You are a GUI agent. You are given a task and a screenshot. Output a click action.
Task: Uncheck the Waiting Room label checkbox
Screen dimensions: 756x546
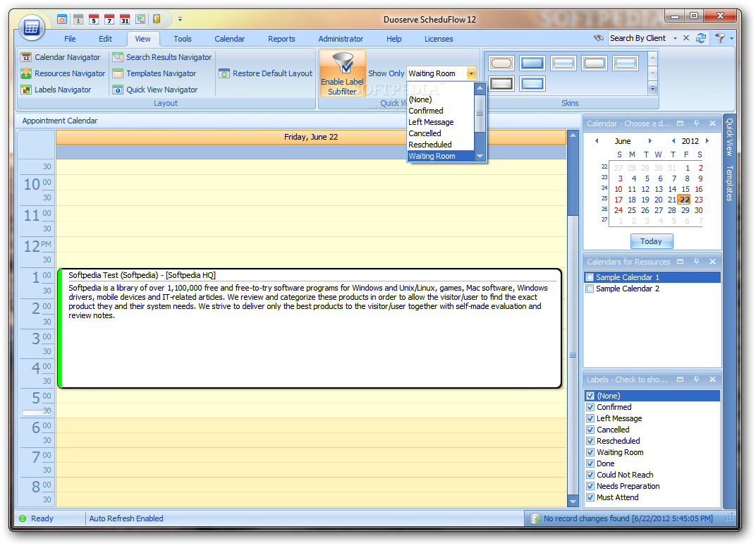(x=590, y=452)
